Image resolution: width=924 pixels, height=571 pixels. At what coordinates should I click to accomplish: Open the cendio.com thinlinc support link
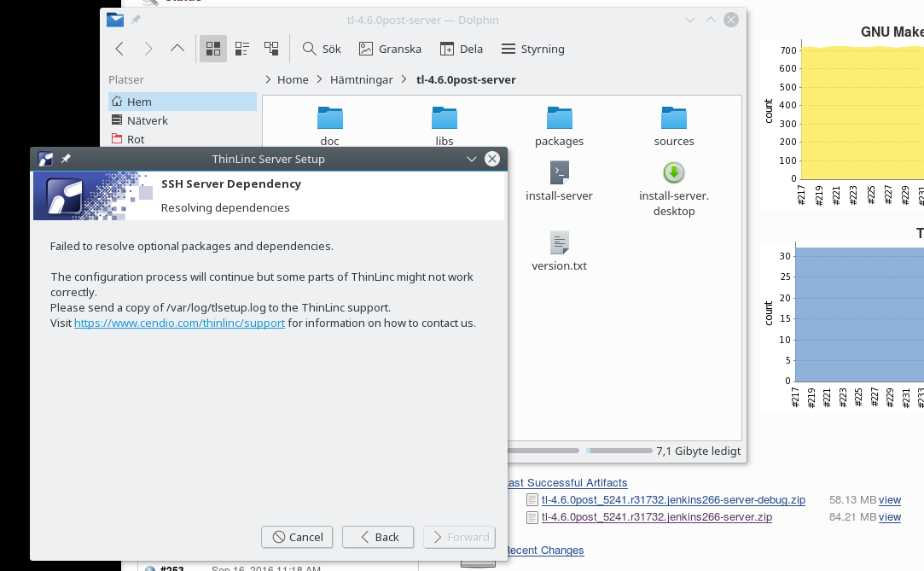coord(180,323)
